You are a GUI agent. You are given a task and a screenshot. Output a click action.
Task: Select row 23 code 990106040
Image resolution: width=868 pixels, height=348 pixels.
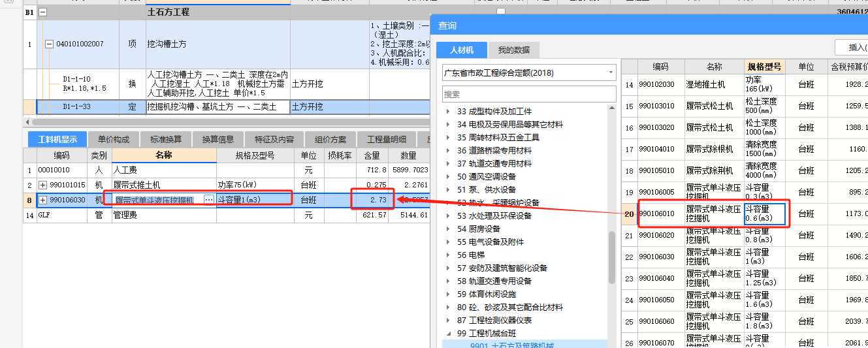coord(744,278)
